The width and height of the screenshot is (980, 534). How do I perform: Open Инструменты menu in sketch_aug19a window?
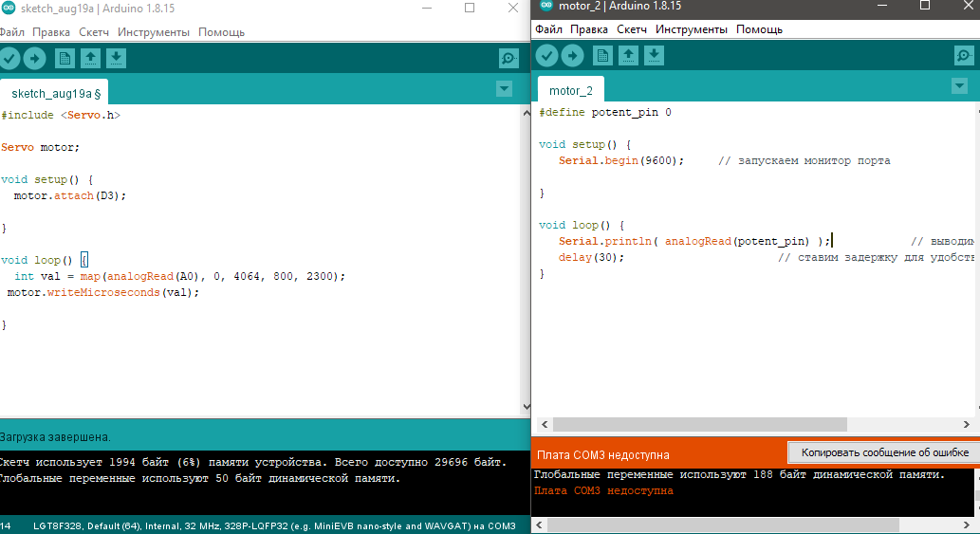tap(154, 32)
